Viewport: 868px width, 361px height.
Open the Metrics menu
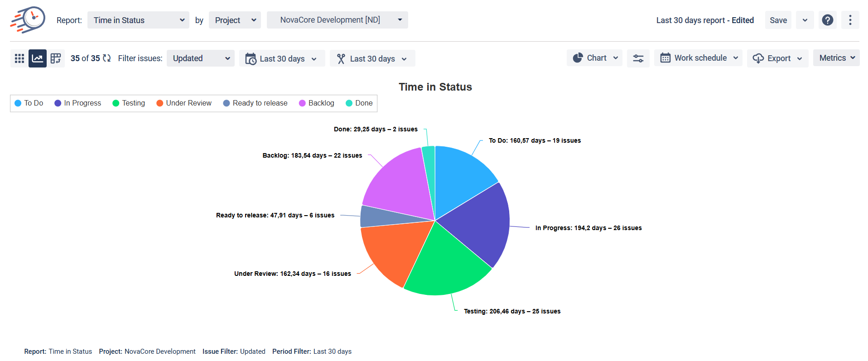pos(836,58)
